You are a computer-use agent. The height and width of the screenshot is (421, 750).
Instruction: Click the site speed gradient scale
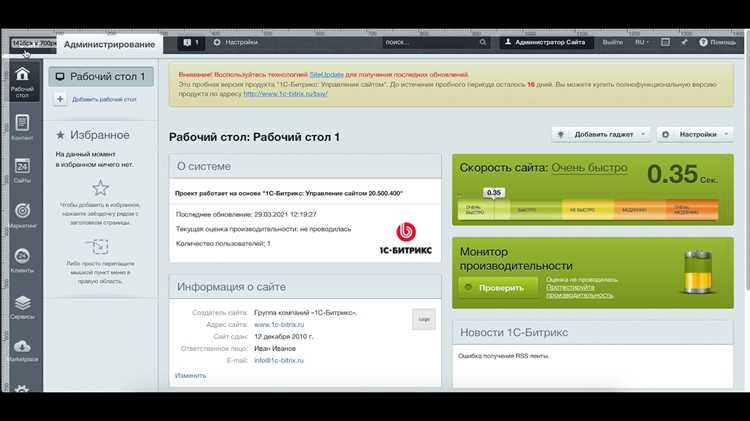point(588,210)
